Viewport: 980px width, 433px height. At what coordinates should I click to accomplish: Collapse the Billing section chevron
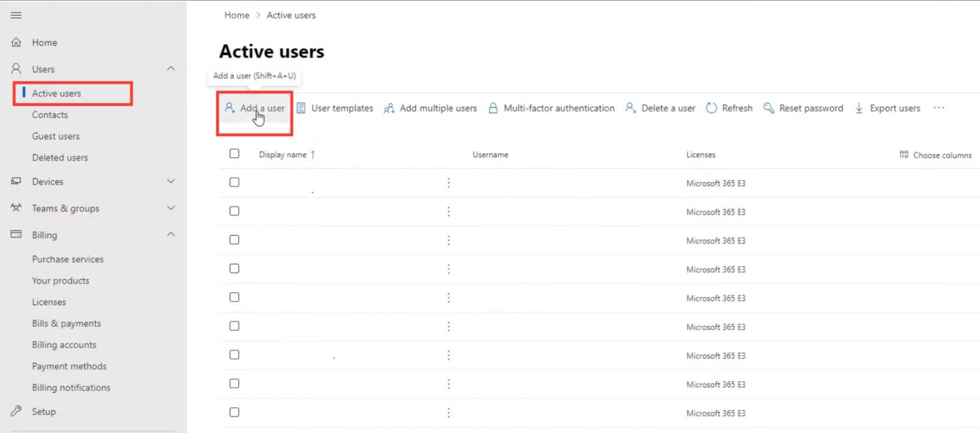(x=170, y=234)
